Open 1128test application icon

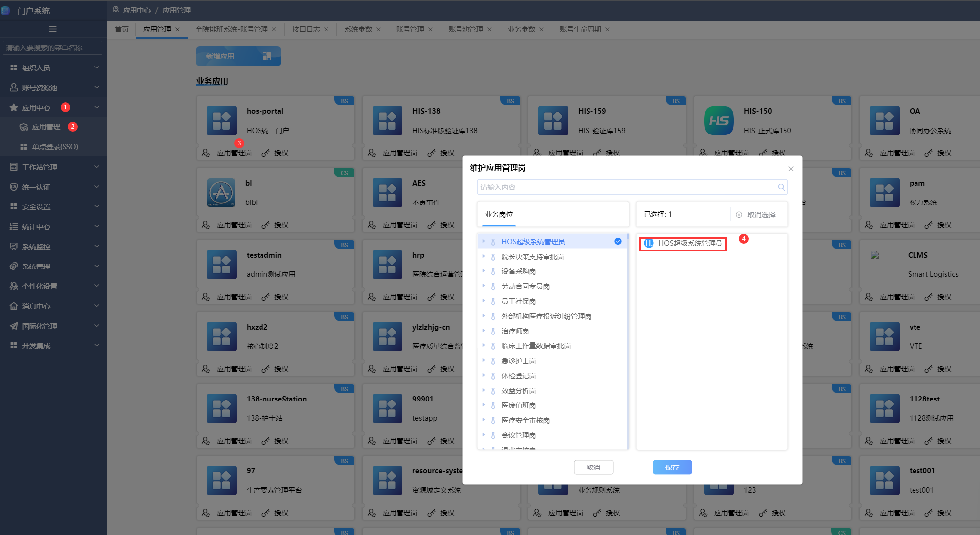point(885,408)
